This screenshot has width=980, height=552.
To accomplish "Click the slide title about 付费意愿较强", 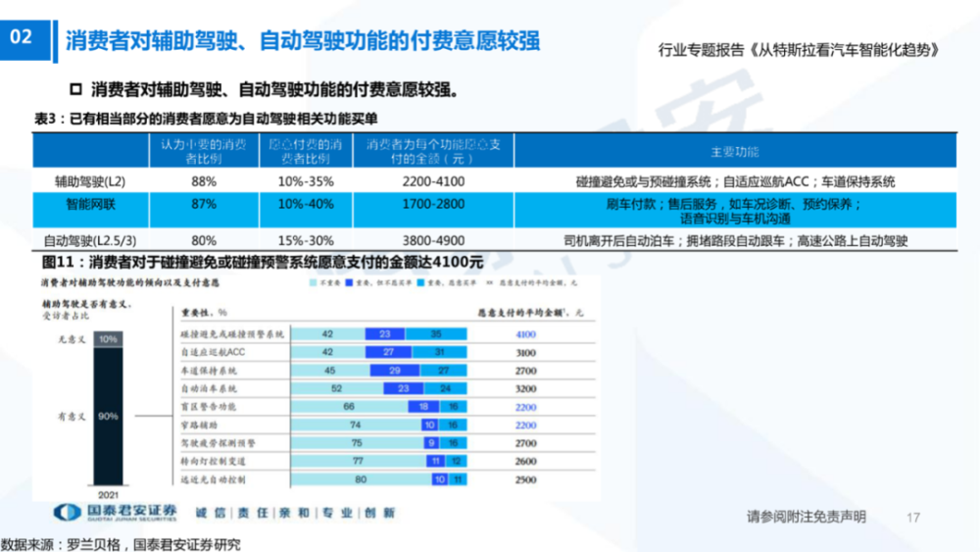I will (x=303, y=40).
